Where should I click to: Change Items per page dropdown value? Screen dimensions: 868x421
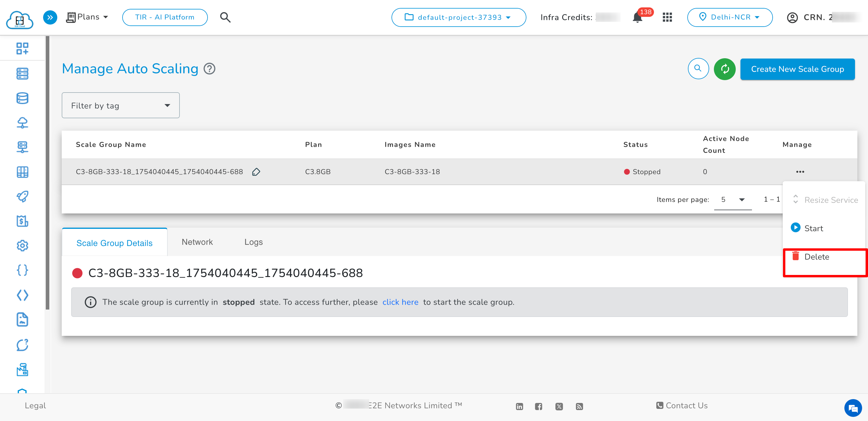732,200
